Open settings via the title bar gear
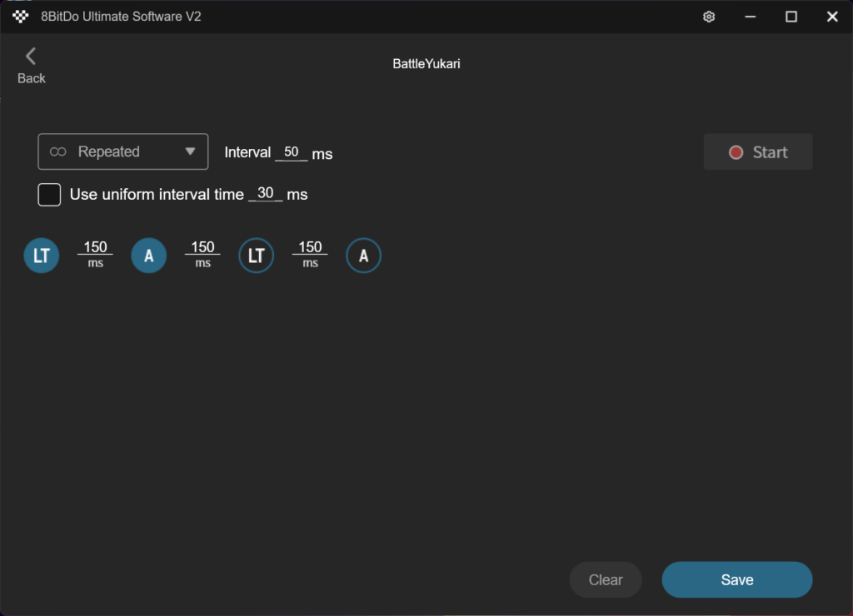The width and height of the screenshot is (853, 616). 709,17
